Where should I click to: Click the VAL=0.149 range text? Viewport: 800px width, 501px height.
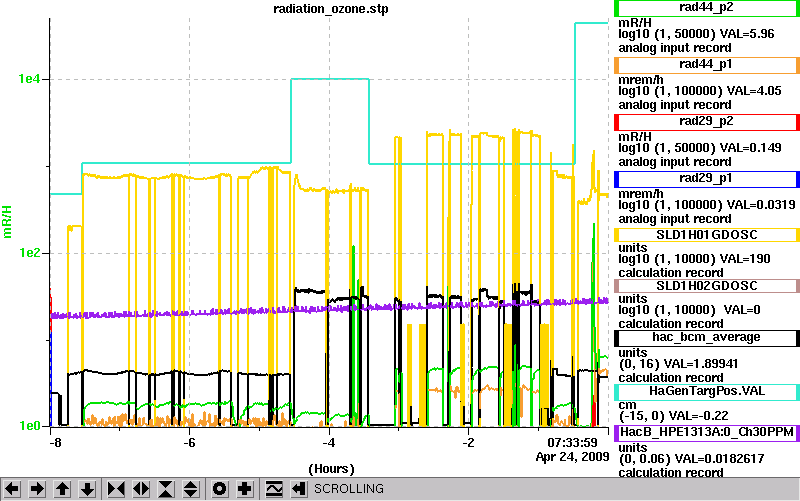tap(699, 148)
